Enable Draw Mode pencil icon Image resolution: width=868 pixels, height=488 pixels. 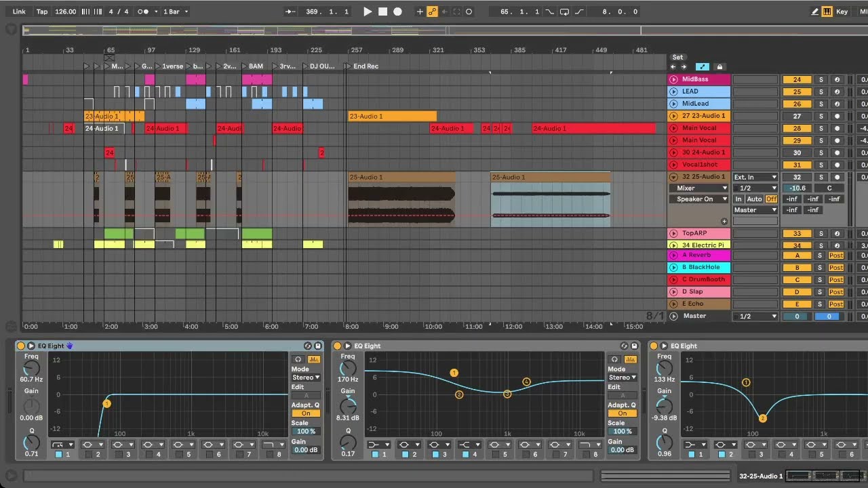tap(814, 12)
